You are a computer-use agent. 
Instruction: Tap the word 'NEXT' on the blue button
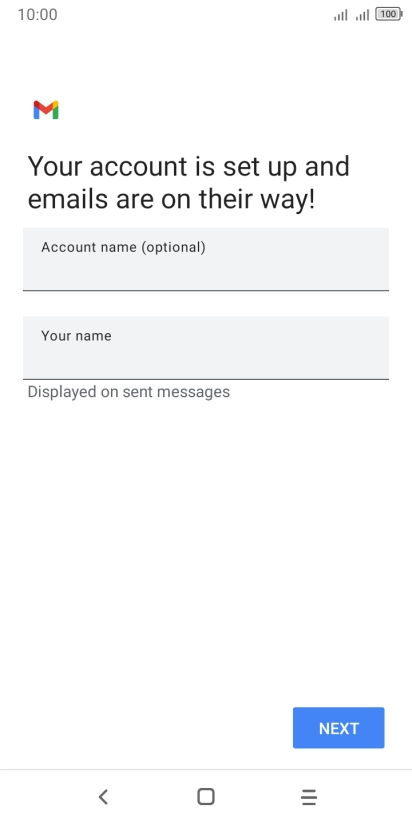[x=339, y=728]
